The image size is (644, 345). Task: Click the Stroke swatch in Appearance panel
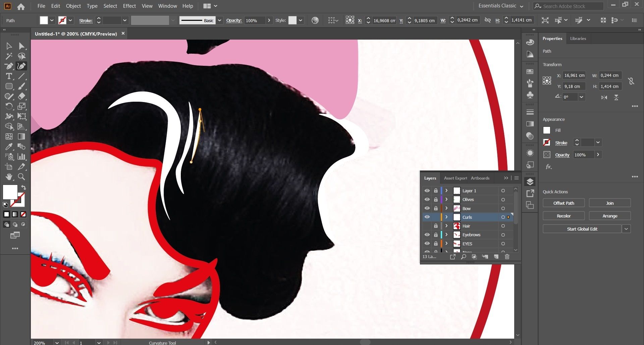pyautogui.click(x=547, y=142)
